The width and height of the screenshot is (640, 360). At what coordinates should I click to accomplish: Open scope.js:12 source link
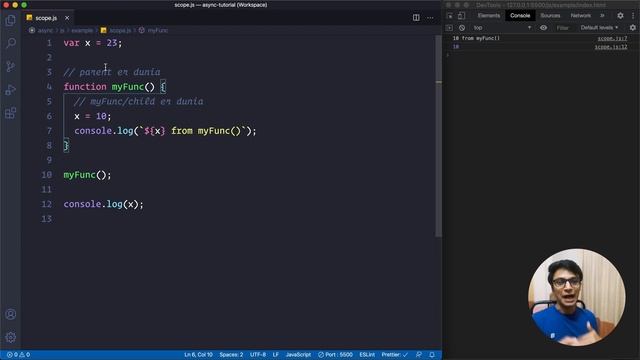[x=611, y=47]
